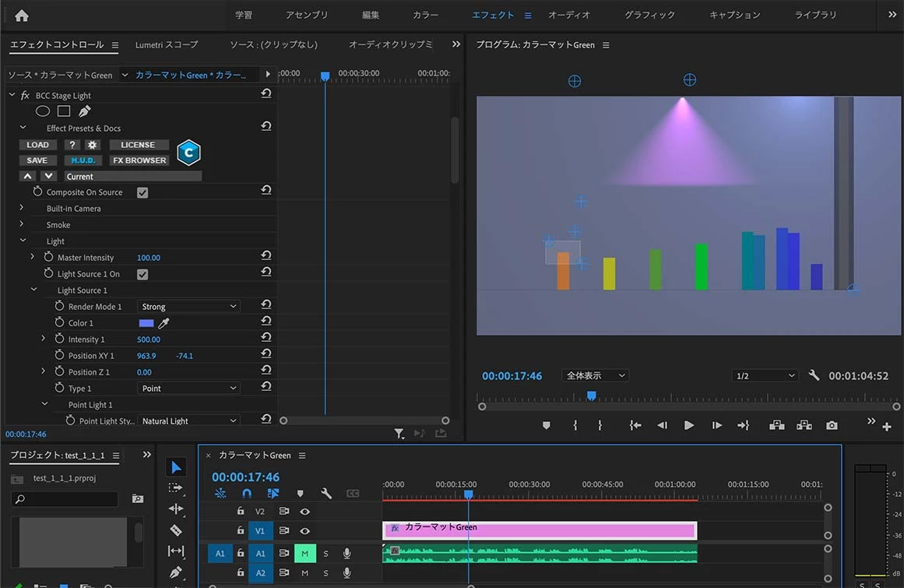
Task: Select the Ripple Edit tool
Action: pyautogui.click(x=176, y=509)
